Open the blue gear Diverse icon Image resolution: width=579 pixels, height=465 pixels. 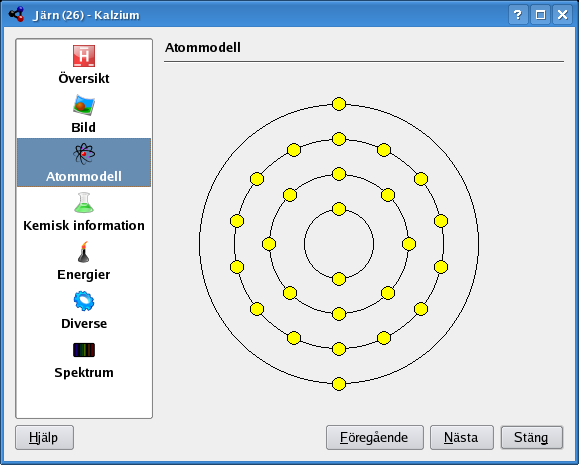[84, 301]
